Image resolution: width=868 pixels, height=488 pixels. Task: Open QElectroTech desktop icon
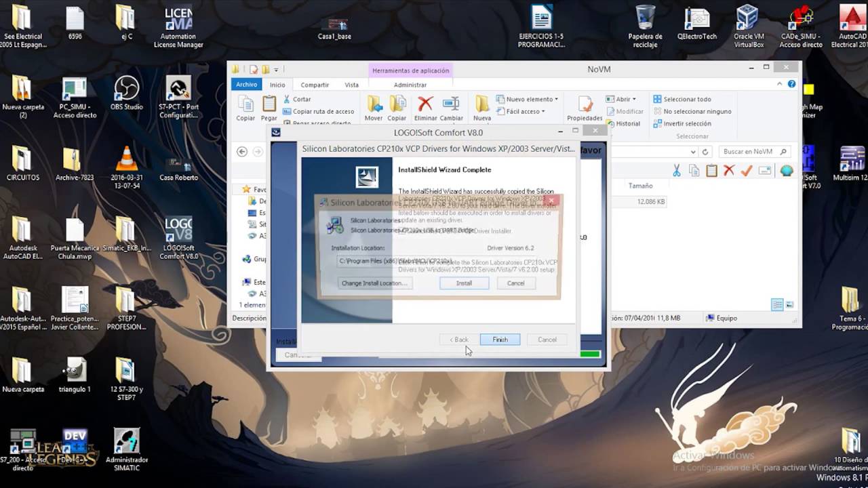tap(696, 23)
